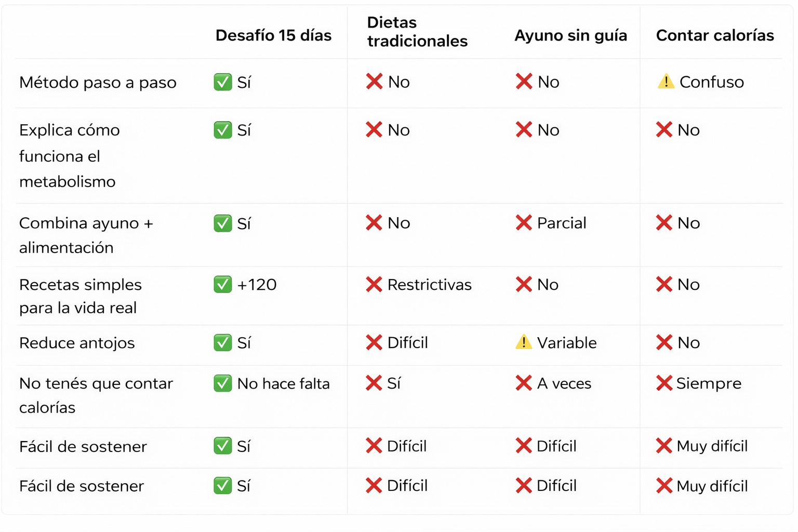Screen dimensions: 798x532
Task: Select the "Dietas tradicionales" column header
Action: pyautogui.click(x=417, y=32)
